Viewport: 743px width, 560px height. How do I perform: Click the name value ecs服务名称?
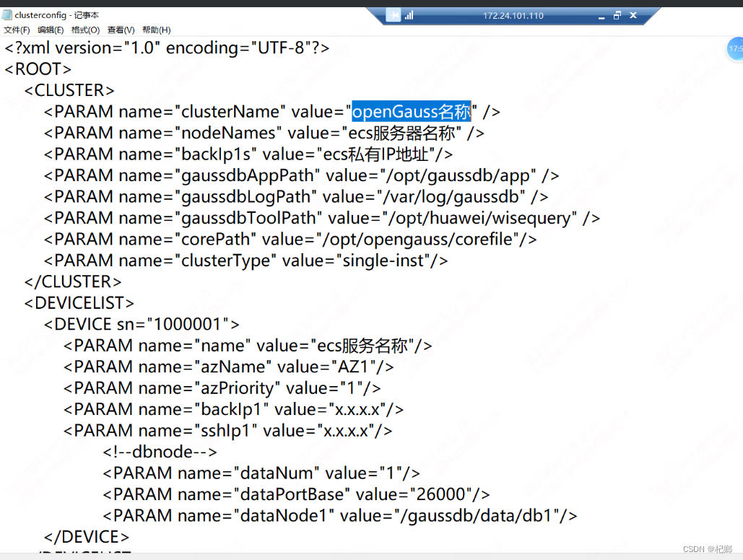(362, 346)
